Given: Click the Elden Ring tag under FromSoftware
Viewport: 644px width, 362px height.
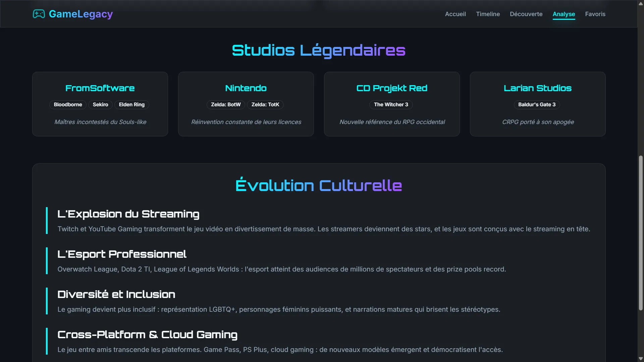Looking at the screenshot, I should 131,105.
